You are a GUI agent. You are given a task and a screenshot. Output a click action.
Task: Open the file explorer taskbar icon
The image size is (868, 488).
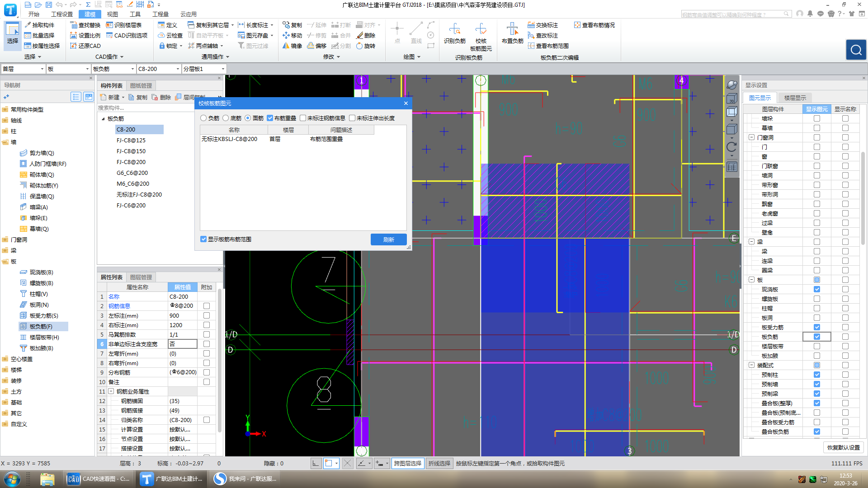pyautogui.click(x=47, y=479)
